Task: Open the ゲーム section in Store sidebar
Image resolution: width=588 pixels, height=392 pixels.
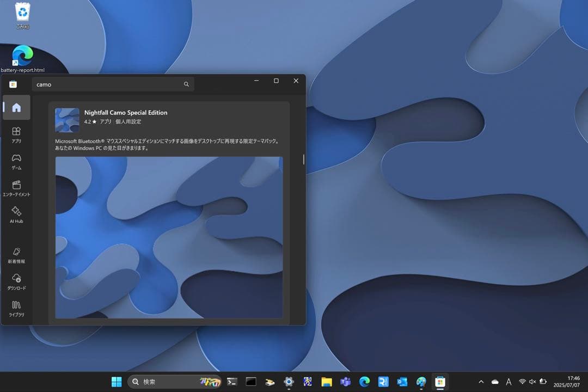Action: (x=16, y=162)
